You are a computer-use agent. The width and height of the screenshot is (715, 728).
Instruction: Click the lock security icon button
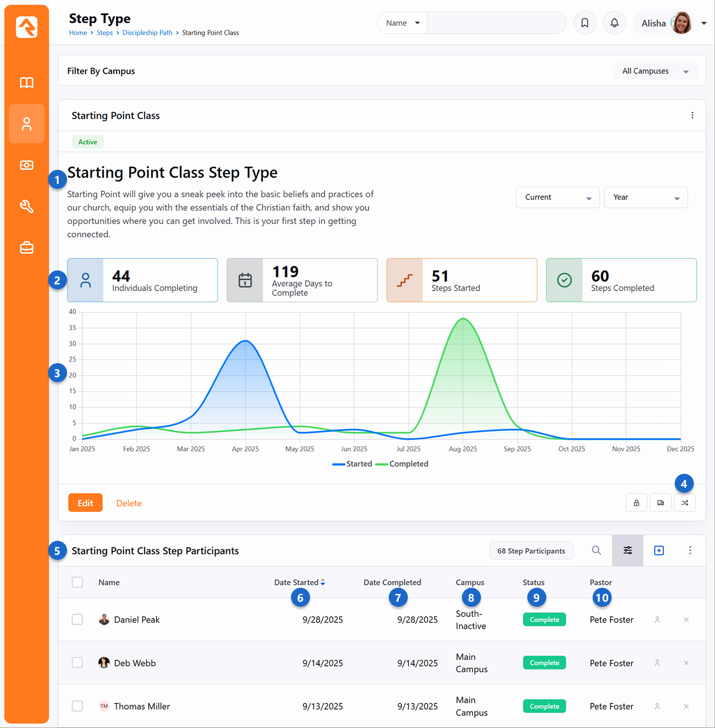[636, 503]
